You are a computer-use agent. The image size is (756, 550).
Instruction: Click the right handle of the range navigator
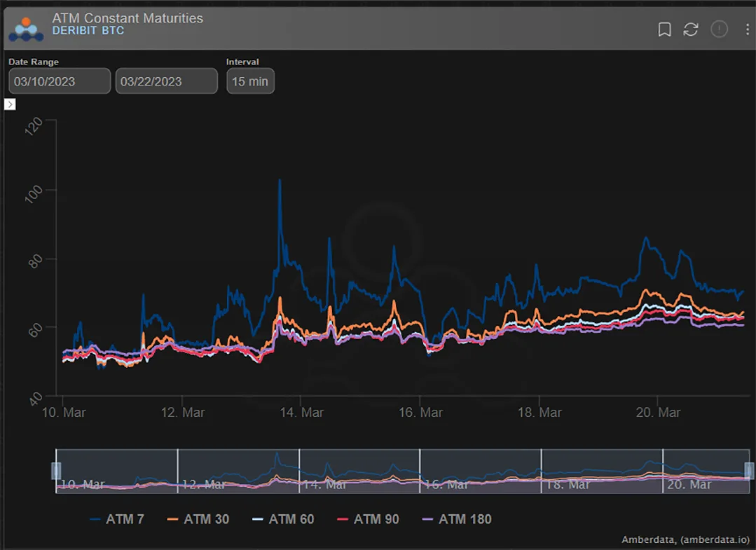(x=749, y=471)
